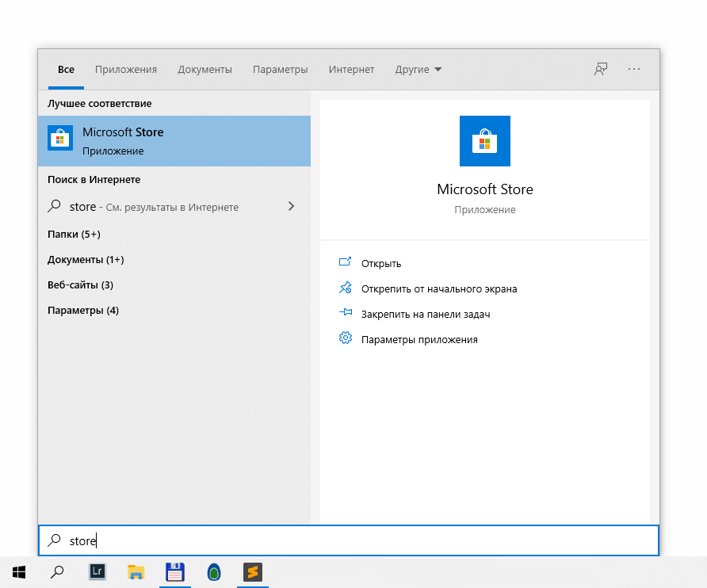Expand the Параметры (4) category
707x588 pixels.
point(83,310)
